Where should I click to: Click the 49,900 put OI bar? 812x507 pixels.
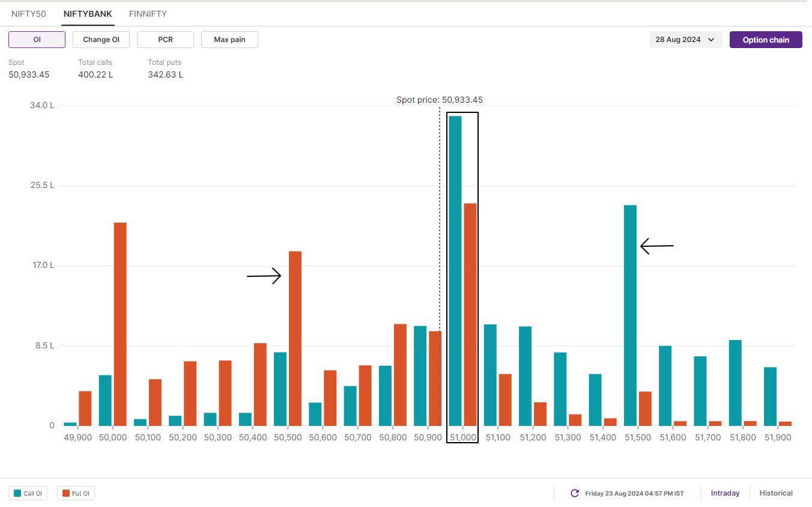85,408
